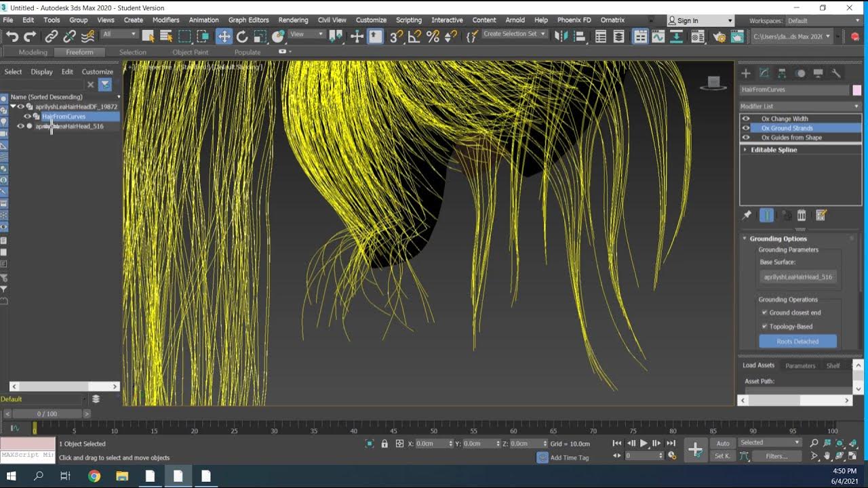Open selection filter dropdown showing All
Screen dimensions: 868x488
[x=119, y=34]
